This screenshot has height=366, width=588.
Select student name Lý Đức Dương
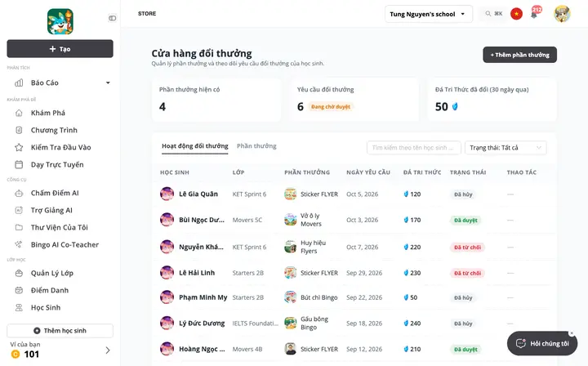click(x=202, y=324)
